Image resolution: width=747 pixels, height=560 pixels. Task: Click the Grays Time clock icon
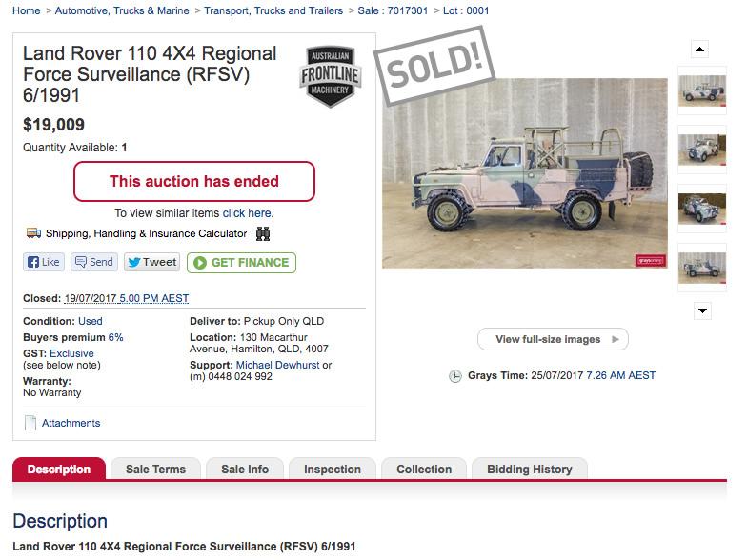(x=454, y=376)
